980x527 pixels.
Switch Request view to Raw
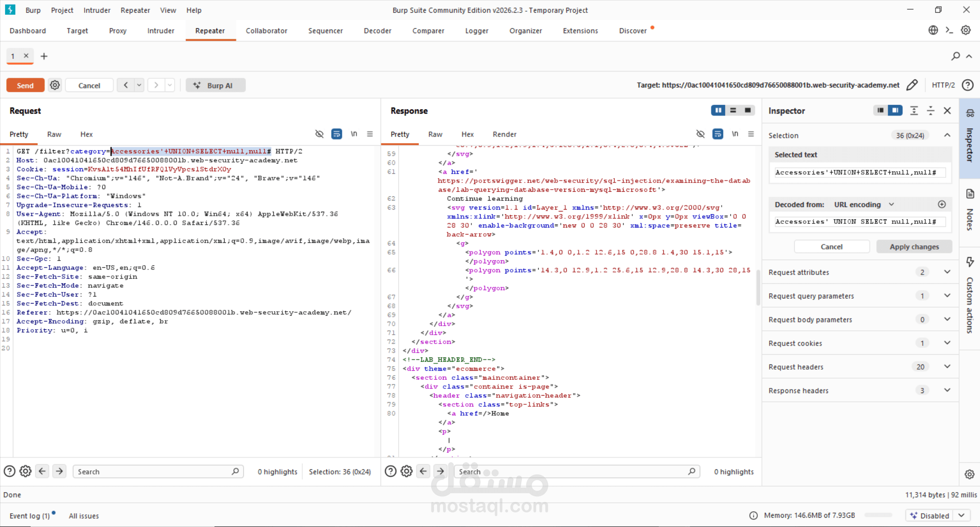54,134
